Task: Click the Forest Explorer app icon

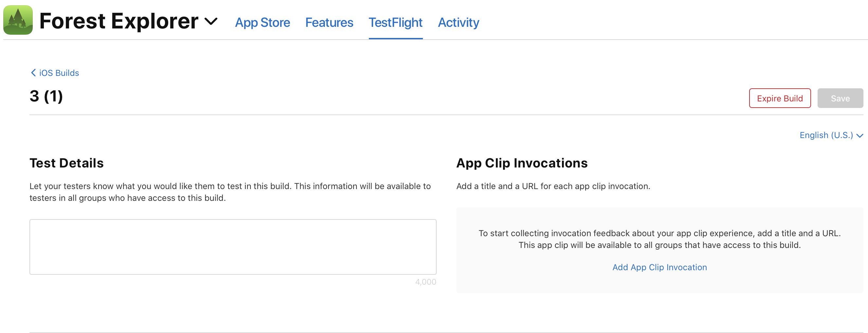Action: (x=18, y=21)
